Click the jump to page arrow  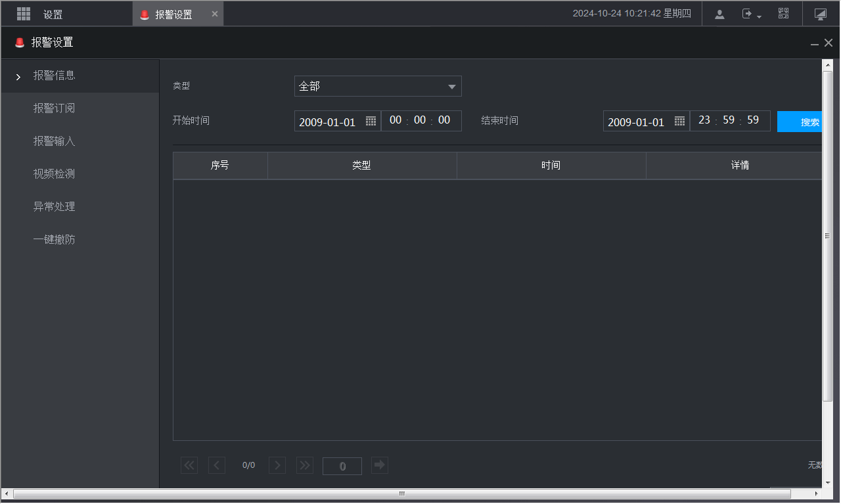pyautogui.click(x=379, y=465)
